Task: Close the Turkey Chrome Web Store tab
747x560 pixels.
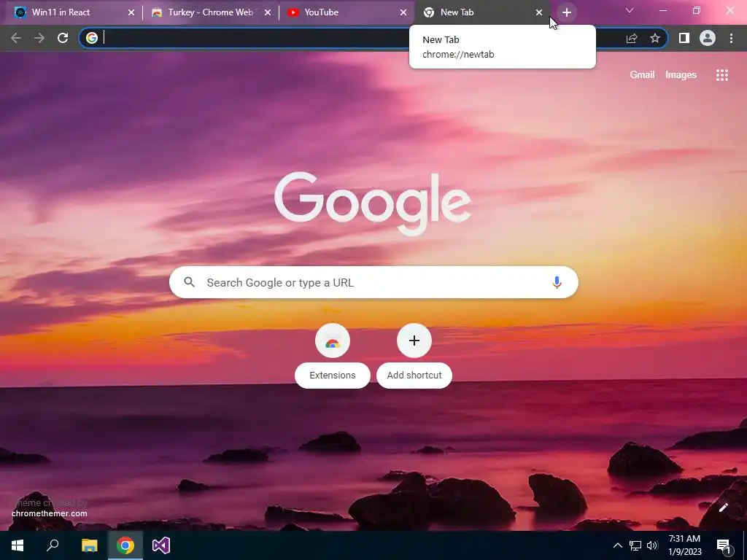Action: (268, 12)
